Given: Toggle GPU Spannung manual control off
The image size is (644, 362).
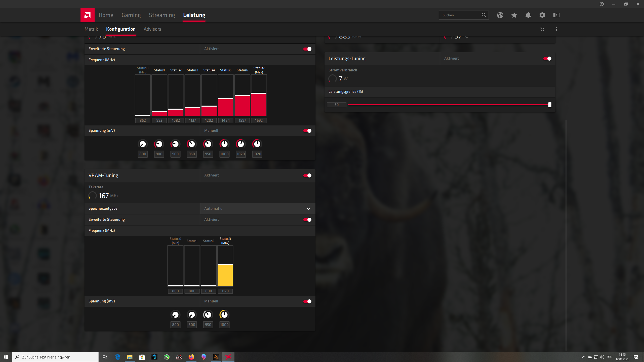Looking at the screenshot, I should point(307,131).
